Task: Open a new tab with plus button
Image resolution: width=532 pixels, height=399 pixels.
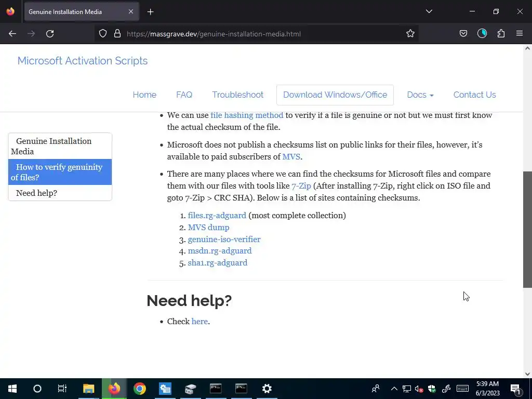Action: point(150,12)
